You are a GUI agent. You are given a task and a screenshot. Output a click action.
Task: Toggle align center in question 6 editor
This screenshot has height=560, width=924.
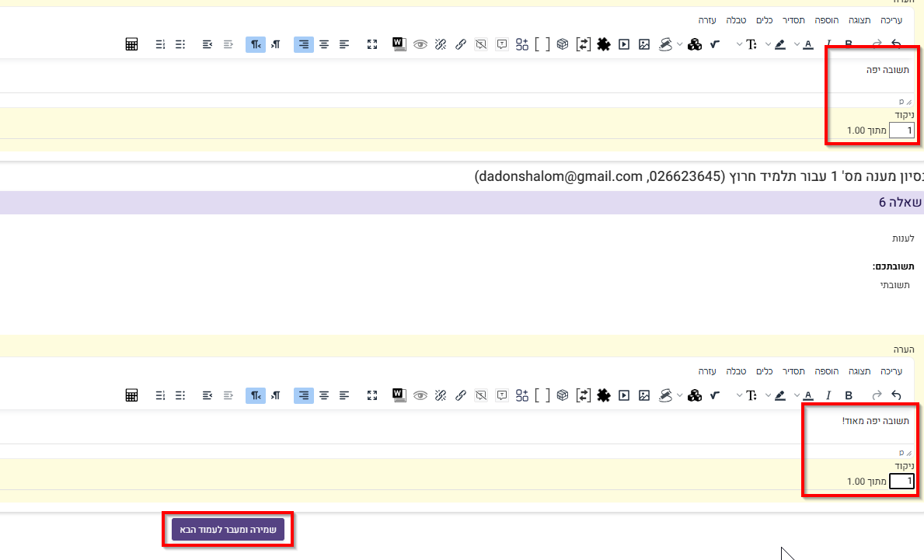pos(324,395)
